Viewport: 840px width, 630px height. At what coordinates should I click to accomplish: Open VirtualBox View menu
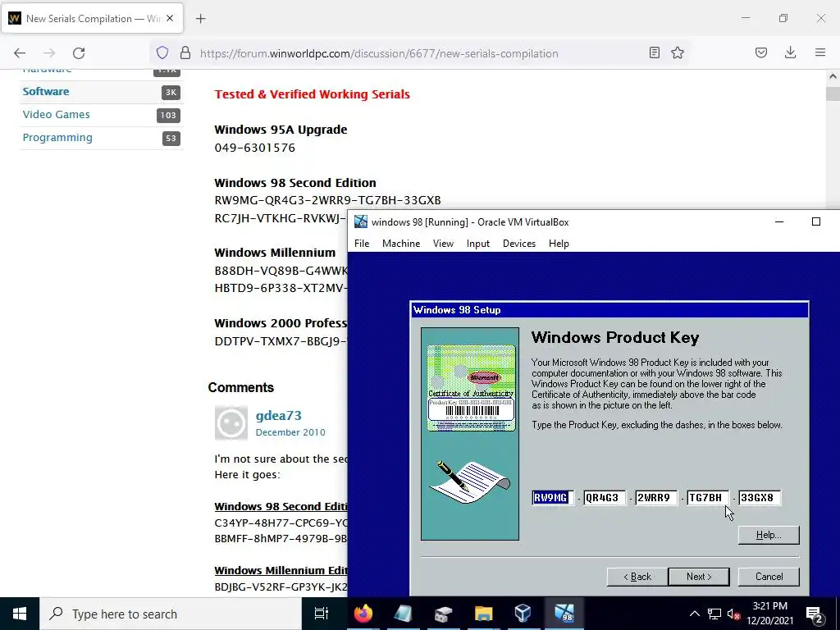[443, 243]
